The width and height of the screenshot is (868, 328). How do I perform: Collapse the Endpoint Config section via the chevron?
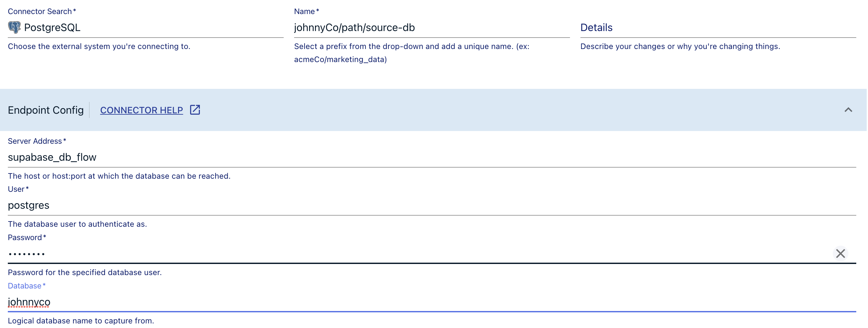849,110
